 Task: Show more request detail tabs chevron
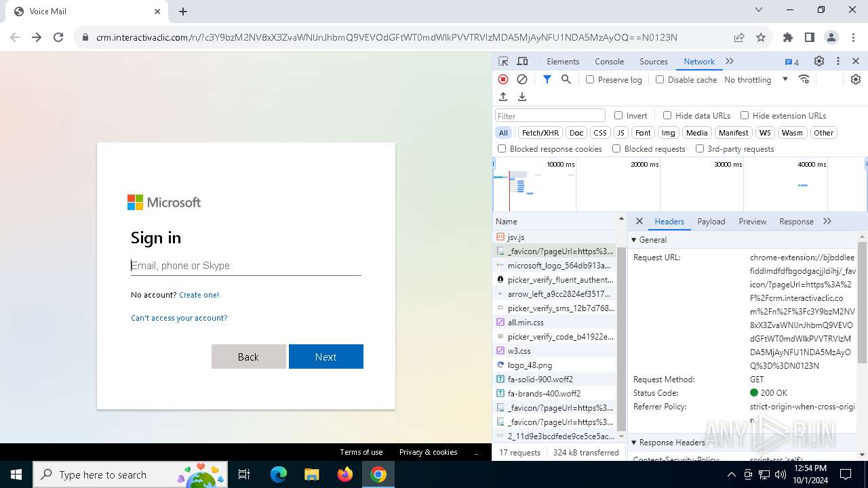point(827,222)
